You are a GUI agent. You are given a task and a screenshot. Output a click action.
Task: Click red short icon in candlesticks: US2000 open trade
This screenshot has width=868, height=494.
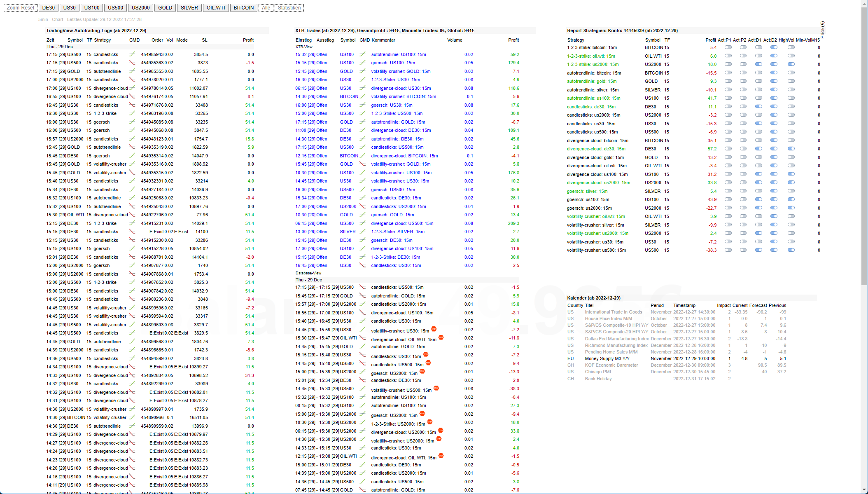point(362,206)
